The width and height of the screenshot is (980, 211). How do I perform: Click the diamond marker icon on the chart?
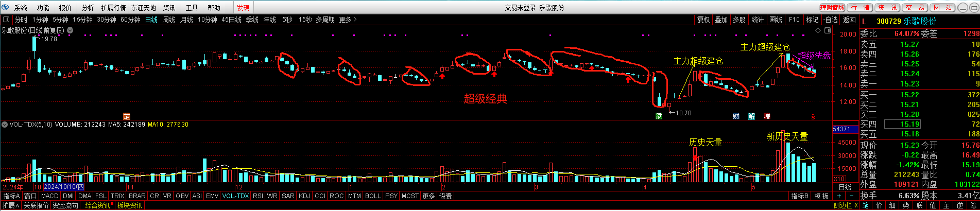click(818, 31)
